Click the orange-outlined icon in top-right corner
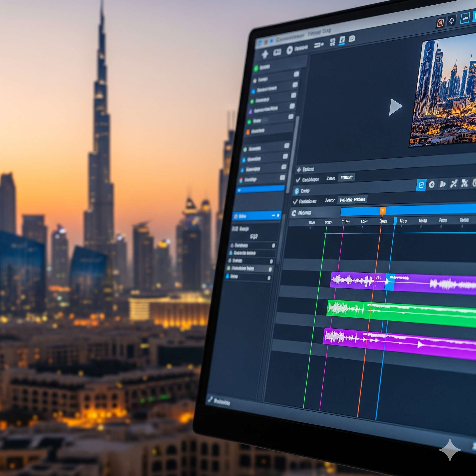Screen dimensions: 476x476 (440, 23)
